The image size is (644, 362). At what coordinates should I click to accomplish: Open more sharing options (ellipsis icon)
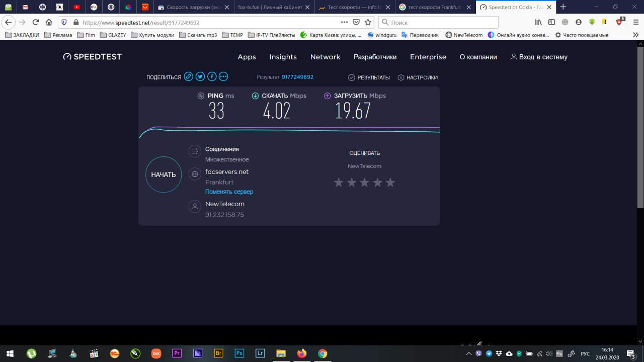[x=223, y=76]
